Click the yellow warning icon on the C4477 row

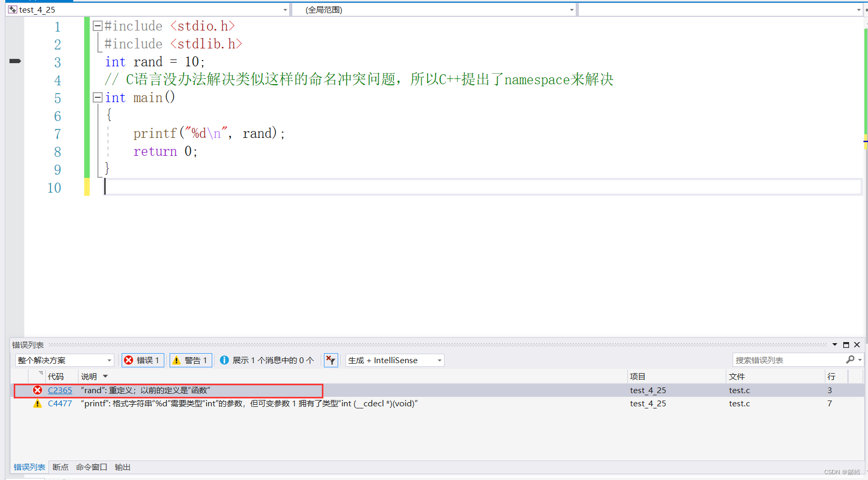37,403
